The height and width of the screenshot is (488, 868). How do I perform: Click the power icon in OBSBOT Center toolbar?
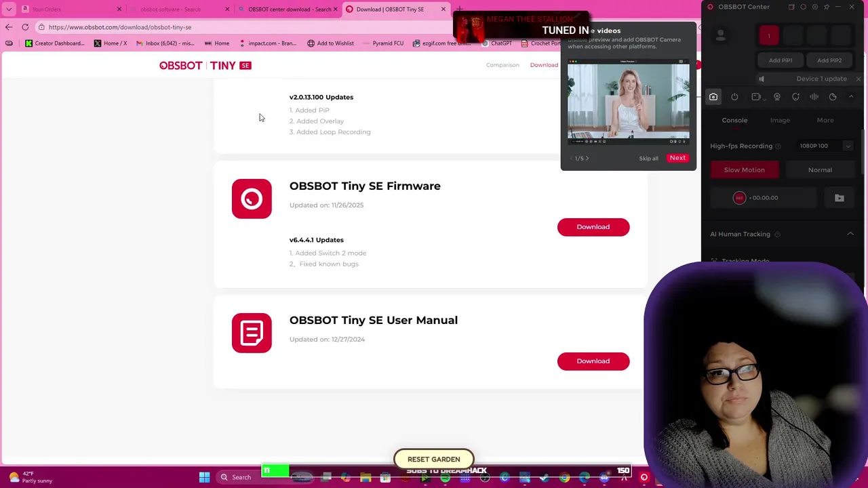pyautogui.click(x=734, y=97)
